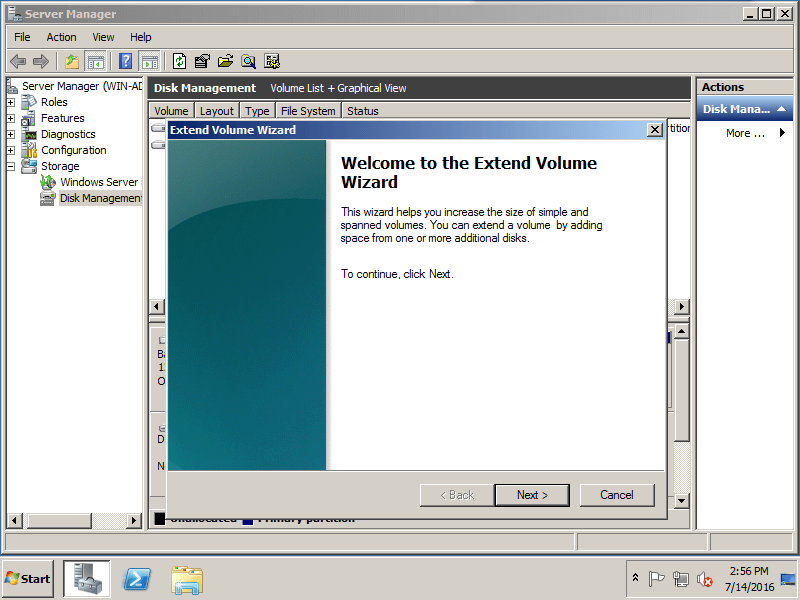Click the open folder toolbar icon
The height and width of the screenshot is (600, 800).
(225, 62)
